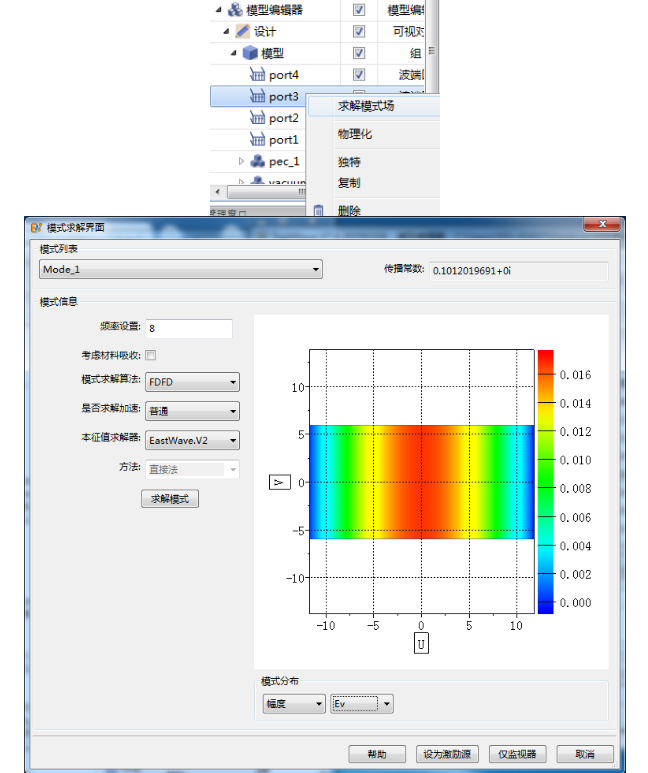
Task: Click the port1 waveport icon
Action: [258, 140]
